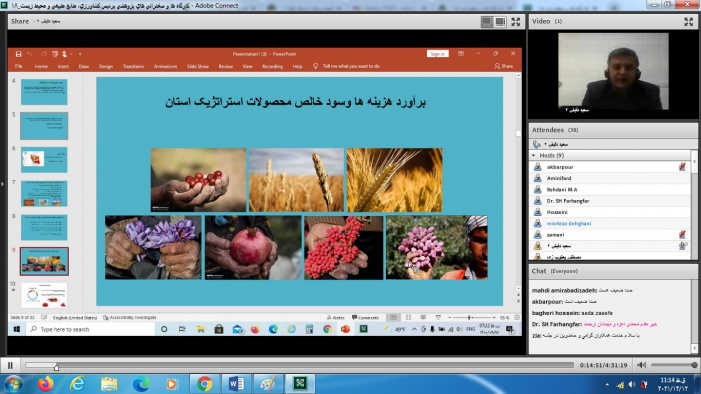Viewport: 701px width, 394px height.
Task: Open Ribbon Display Options in PowerPoint
Action: click(460, 54)
